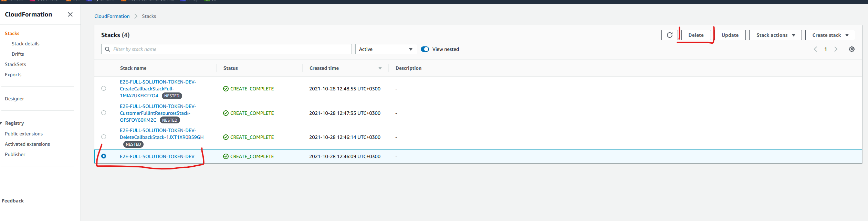Click the Created time column header

coord(324,68)
